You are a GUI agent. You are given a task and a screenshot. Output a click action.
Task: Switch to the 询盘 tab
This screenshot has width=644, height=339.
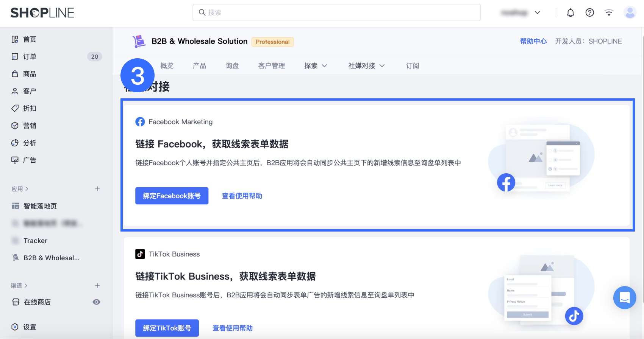tap(232, 66)
